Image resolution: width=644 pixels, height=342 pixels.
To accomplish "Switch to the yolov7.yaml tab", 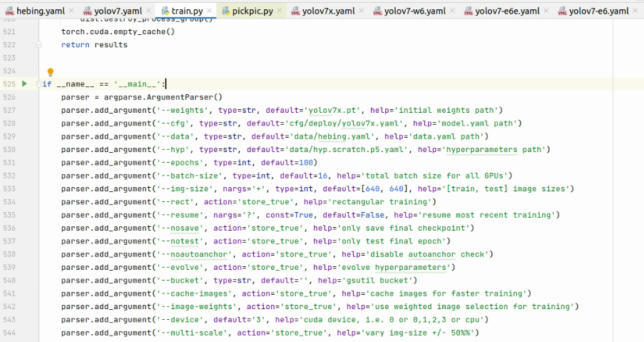I will [118, 11].
